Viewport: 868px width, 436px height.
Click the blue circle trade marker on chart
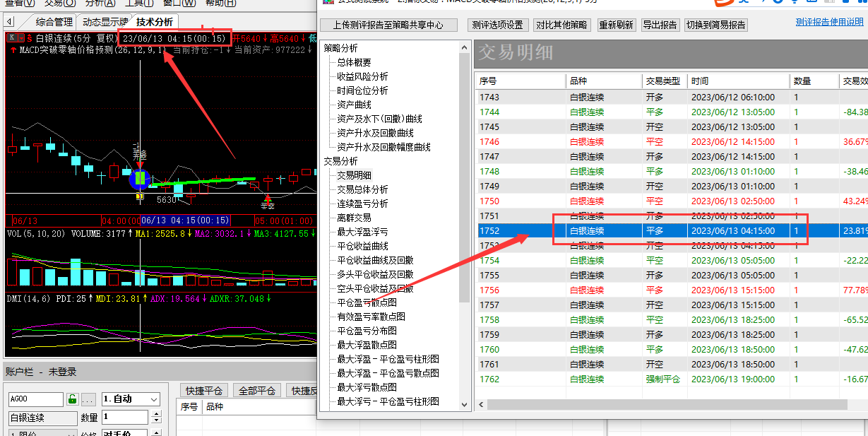tap(139, 178)
